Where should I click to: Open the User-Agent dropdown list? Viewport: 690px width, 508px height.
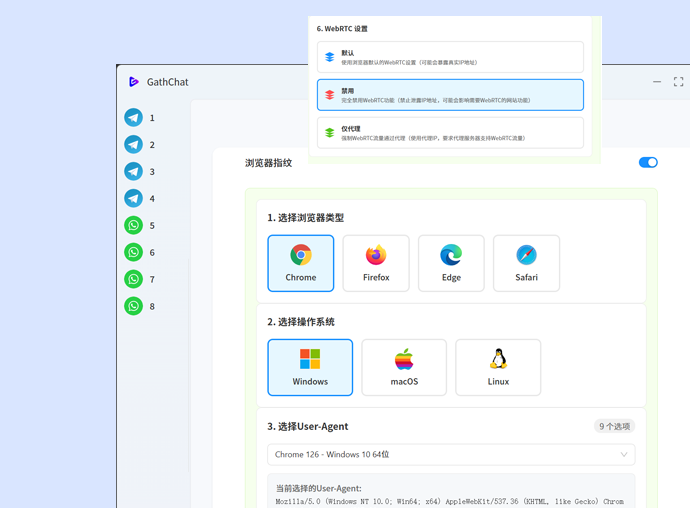450,455
